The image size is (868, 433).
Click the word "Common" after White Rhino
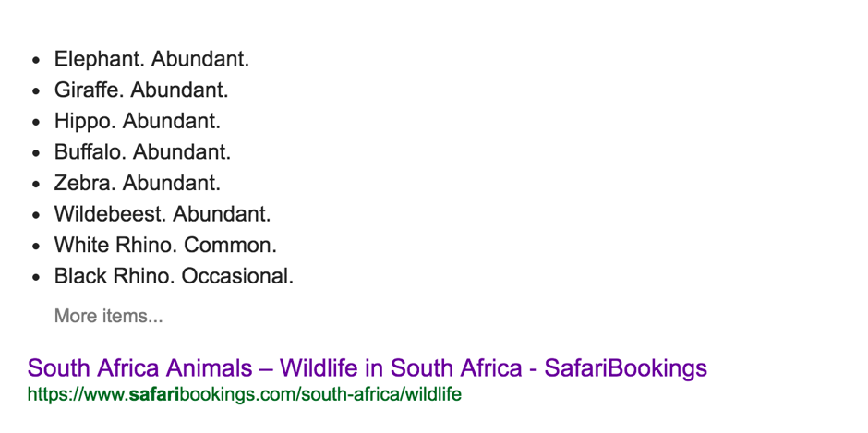coord(227,246)
